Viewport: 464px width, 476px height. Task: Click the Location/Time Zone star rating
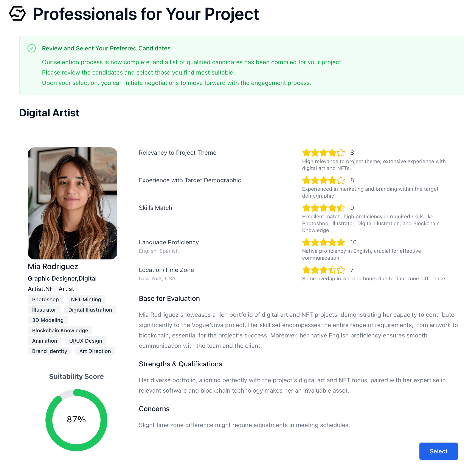pyautogui.click(x=323, y=270)
